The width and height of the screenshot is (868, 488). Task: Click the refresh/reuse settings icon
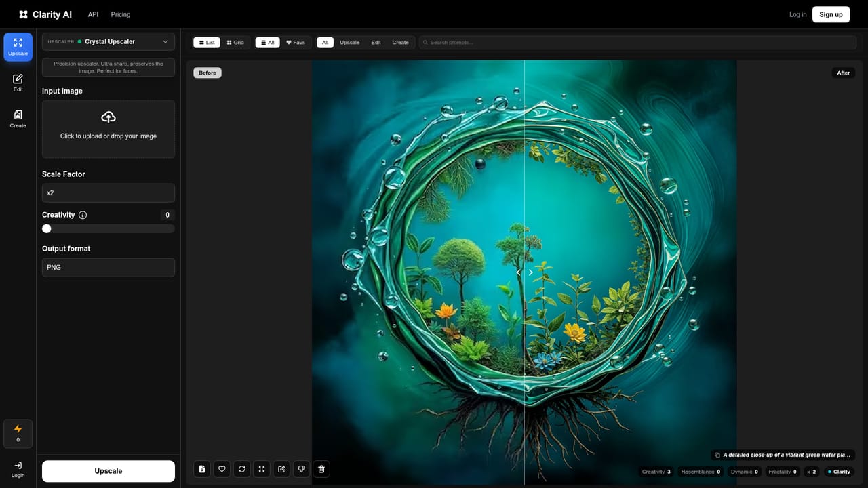[241, 469]
